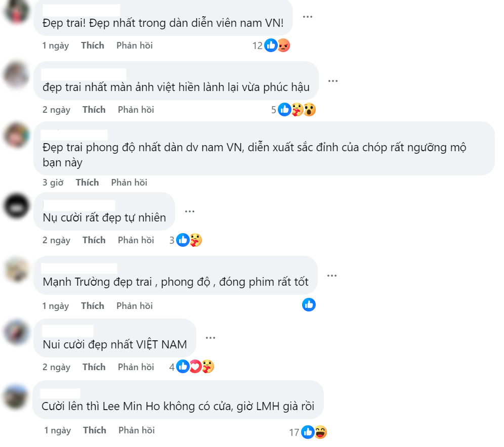Click the avatar beside the Lee Min Ho comment
Screen dimensions: 504x447
tap(15, 395)
